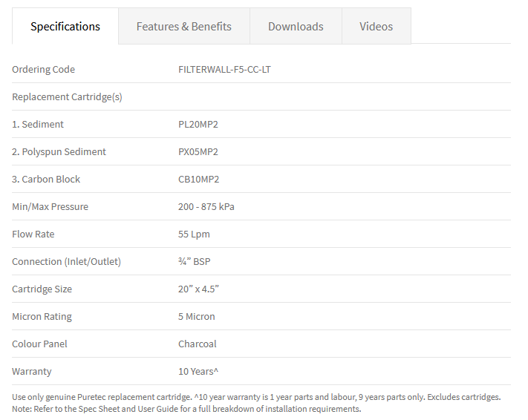528x420 pixels.
Task: Show the Videos tab
Action: 376,26
